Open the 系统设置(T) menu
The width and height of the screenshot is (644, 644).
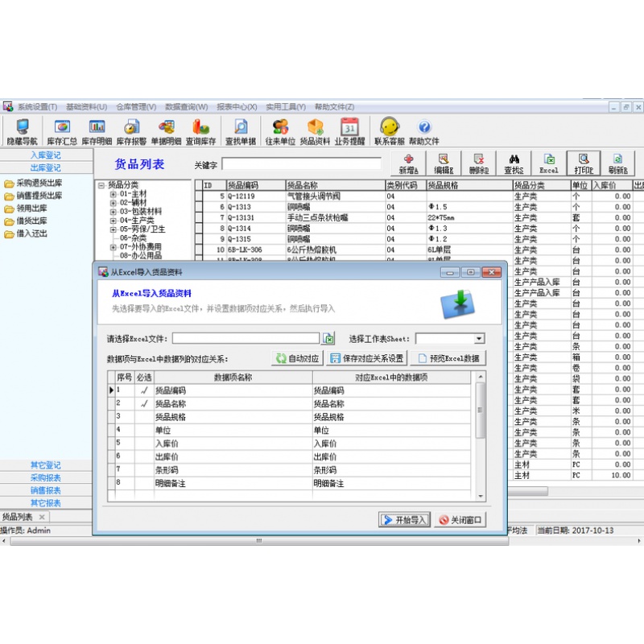[37, 107]
